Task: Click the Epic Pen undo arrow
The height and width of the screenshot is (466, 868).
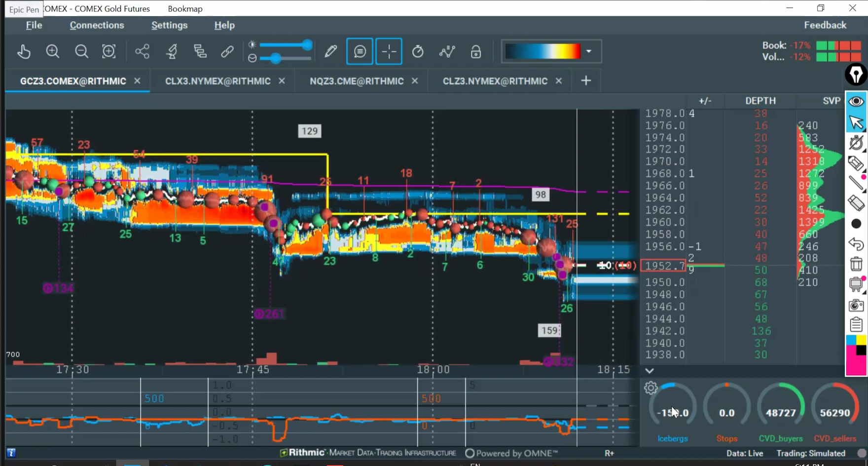Action: coord(856,244)
